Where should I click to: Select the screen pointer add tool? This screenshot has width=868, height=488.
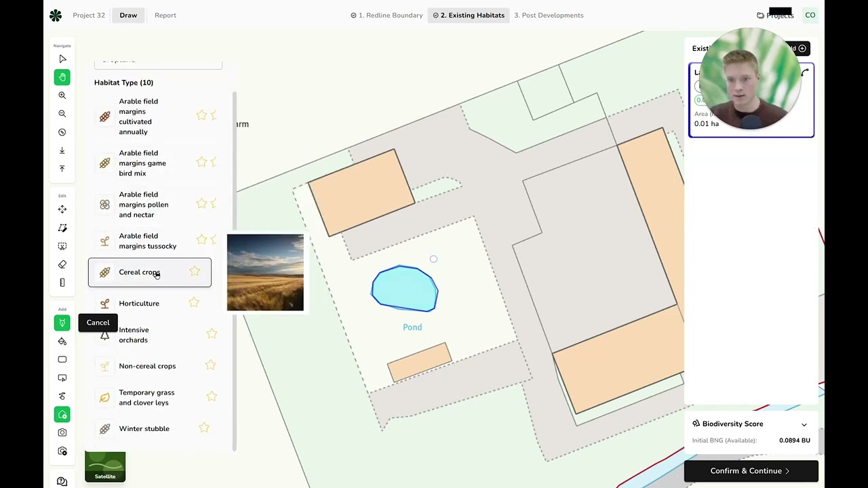pos(62,378)
